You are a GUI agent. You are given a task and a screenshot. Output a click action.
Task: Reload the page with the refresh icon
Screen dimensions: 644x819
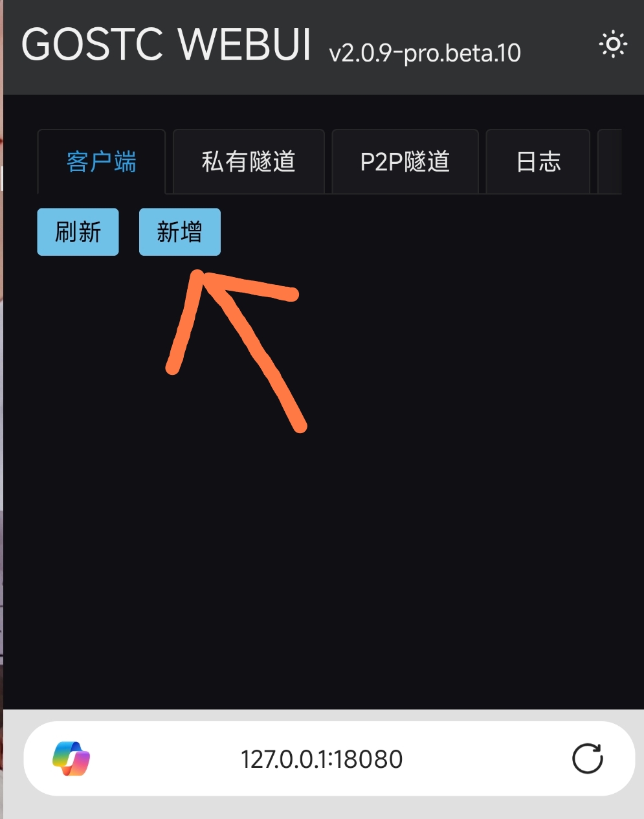588,759
